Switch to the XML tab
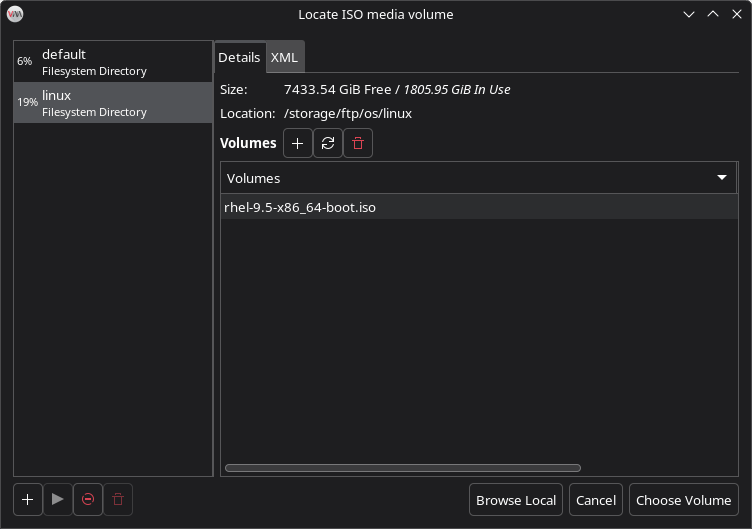This screenshot has height=529, width=752. 284,57
